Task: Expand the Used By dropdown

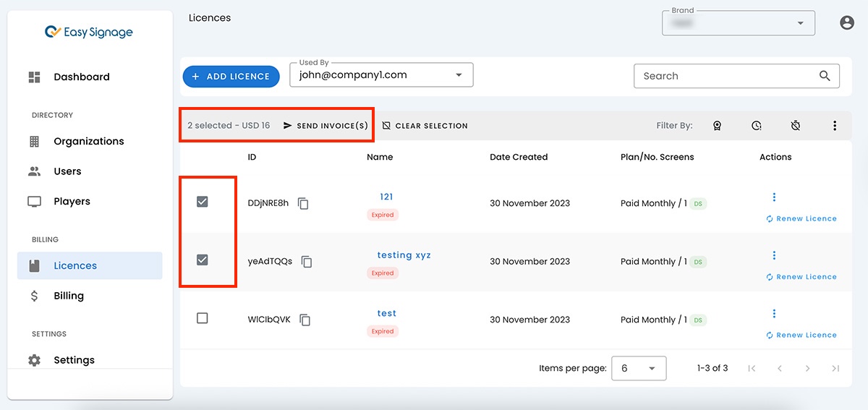Action: click(459, 75)
